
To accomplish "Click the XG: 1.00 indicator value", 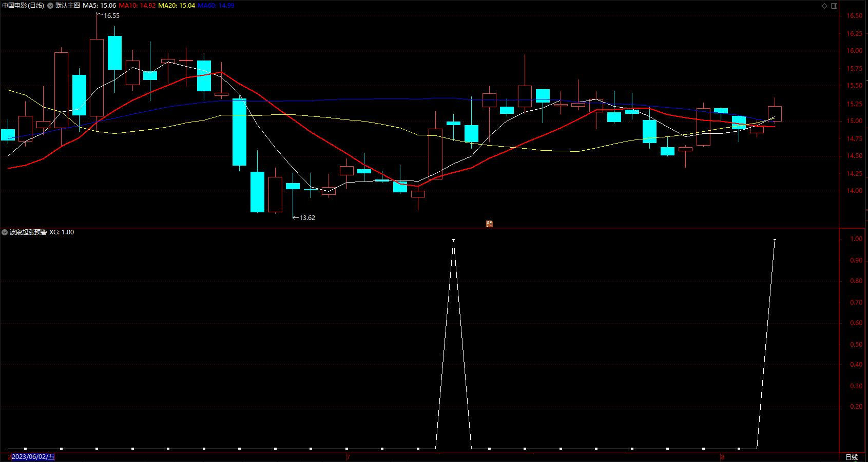I will [62, 232].
